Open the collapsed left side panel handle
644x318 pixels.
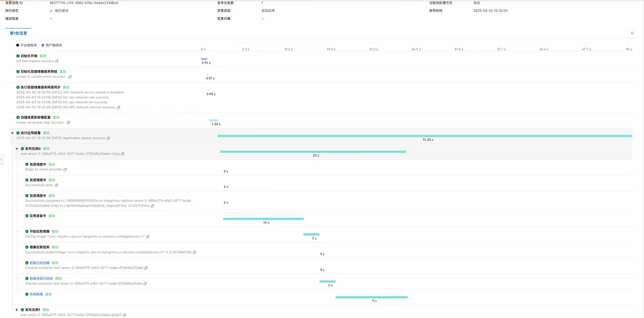click(x=1, y=159)
